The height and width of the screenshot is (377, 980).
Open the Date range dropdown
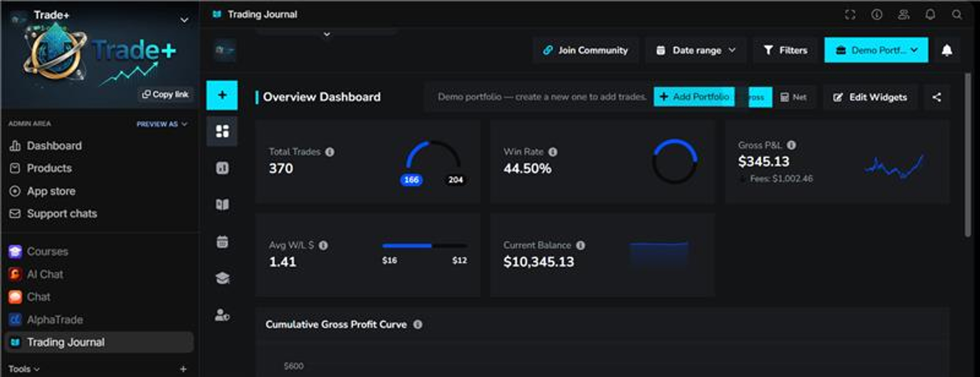click(x=696, y=50)
